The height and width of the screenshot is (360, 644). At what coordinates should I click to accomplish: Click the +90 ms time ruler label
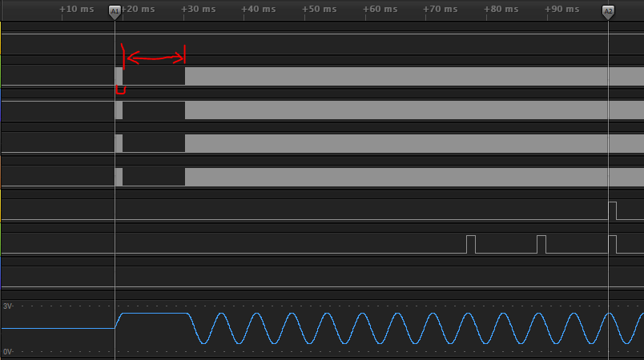click(561, 9)
